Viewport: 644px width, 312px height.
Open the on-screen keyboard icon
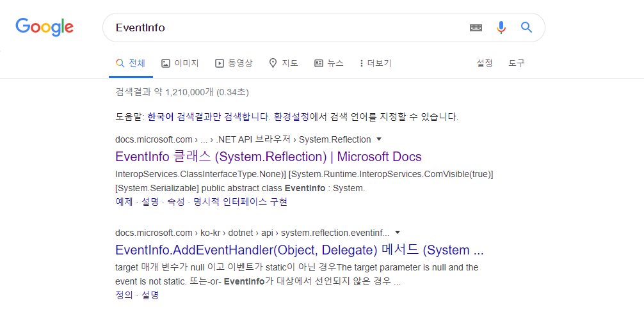click(476, 28)
